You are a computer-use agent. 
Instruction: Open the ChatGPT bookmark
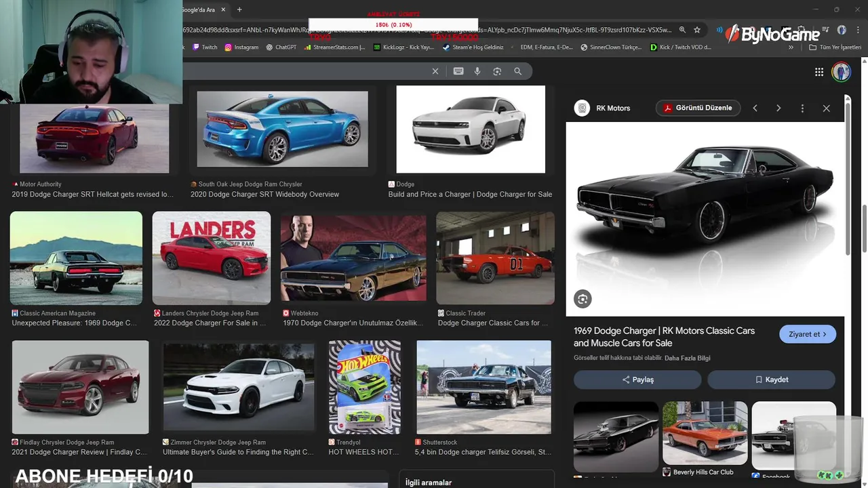click(x=281, y=47)
